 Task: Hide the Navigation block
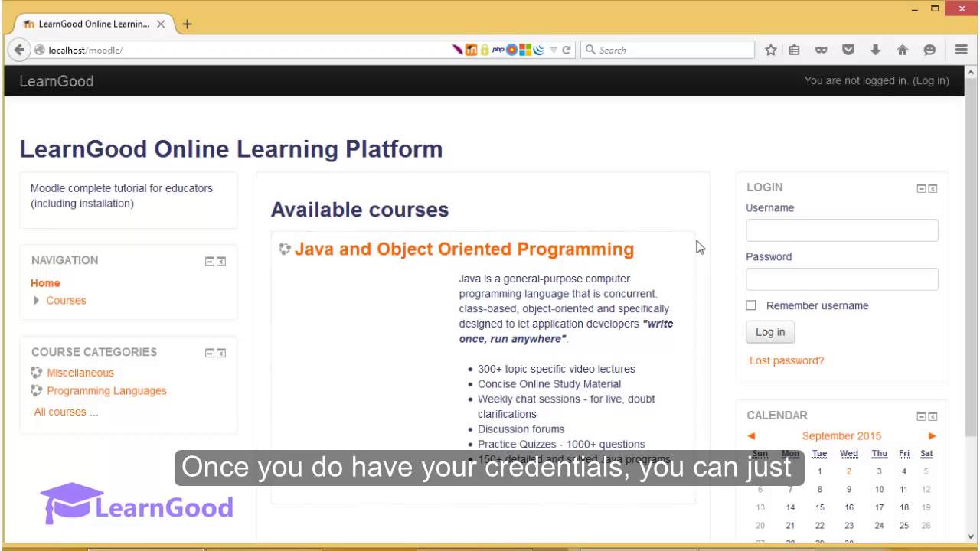coord(210,262)
